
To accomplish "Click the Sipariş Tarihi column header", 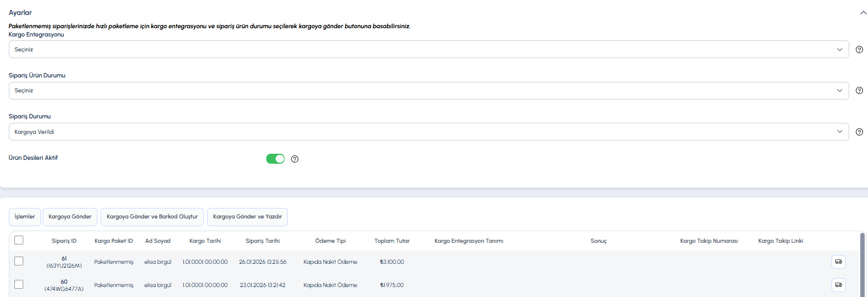I will pos(262,241).
